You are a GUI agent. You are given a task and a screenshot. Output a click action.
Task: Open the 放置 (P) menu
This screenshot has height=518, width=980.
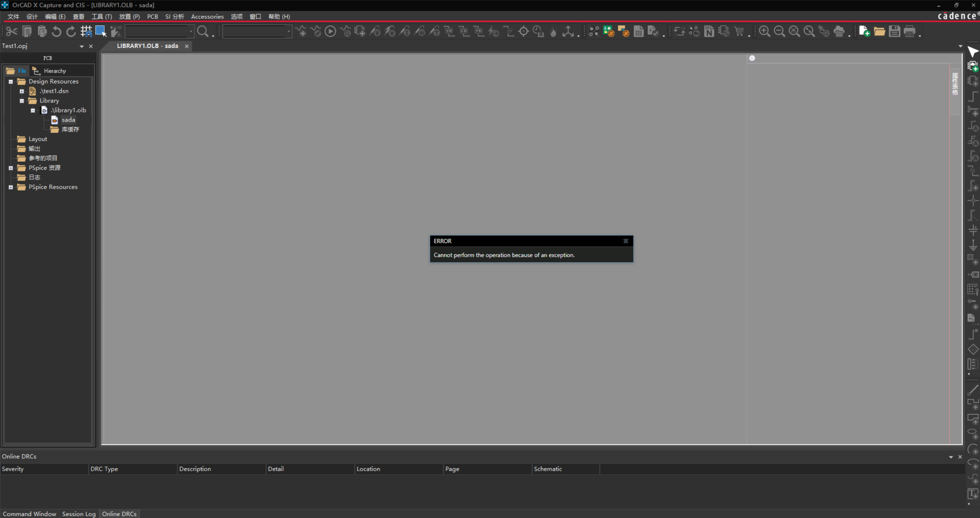click(x=129, y=16)
